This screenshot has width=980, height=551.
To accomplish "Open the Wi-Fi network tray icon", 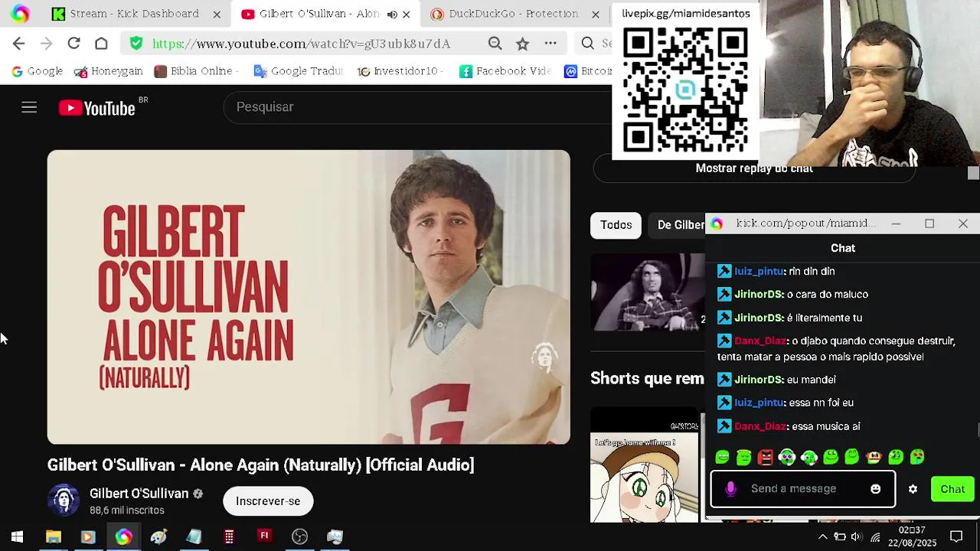I will click(x=874, y=537).
